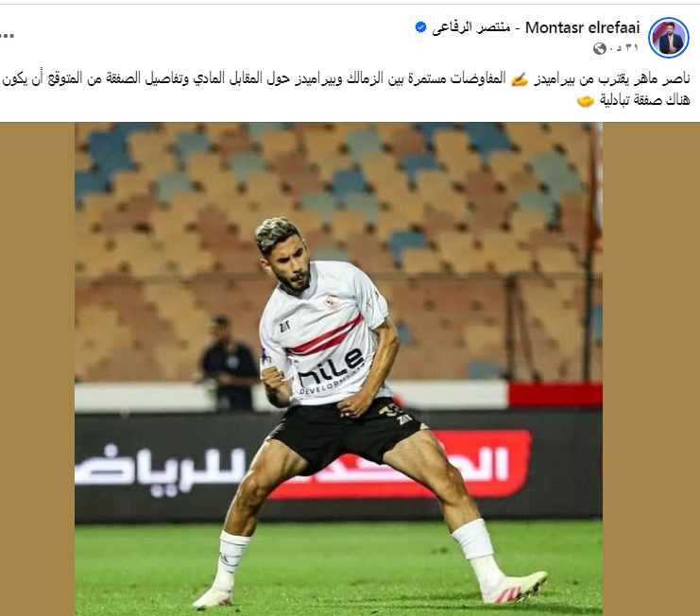Click the handshake emoji in post text
Viewport: 700px width, 616px height.
click(x=586, y=101)
